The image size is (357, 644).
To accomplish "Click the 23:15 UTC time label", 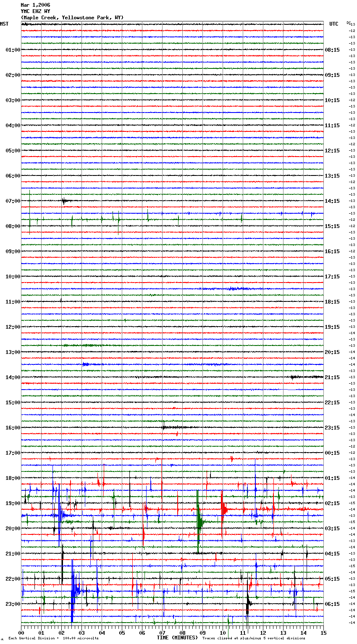I will coord(332,428).
